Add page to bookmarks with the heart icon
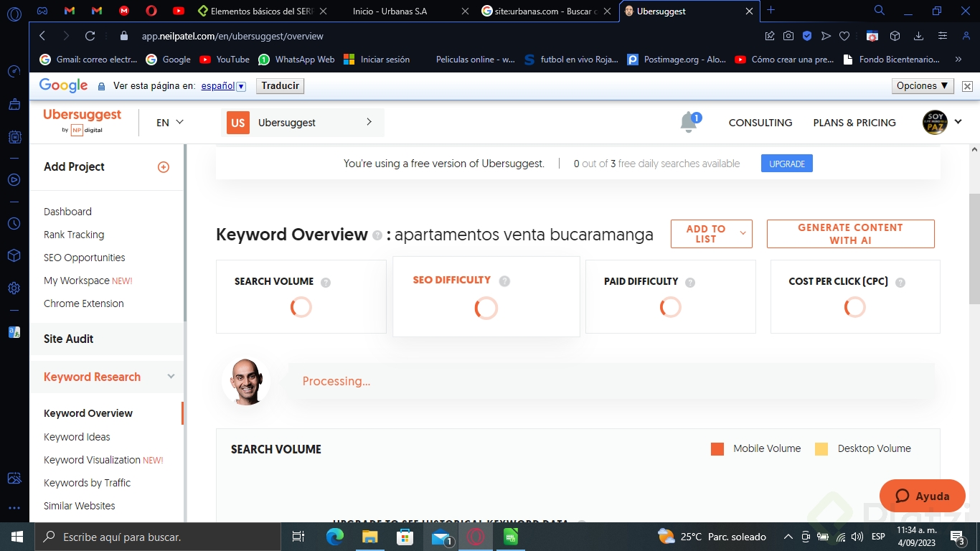Image resolution: width=980 pixels, height=551 pixels. click(844, 36)
